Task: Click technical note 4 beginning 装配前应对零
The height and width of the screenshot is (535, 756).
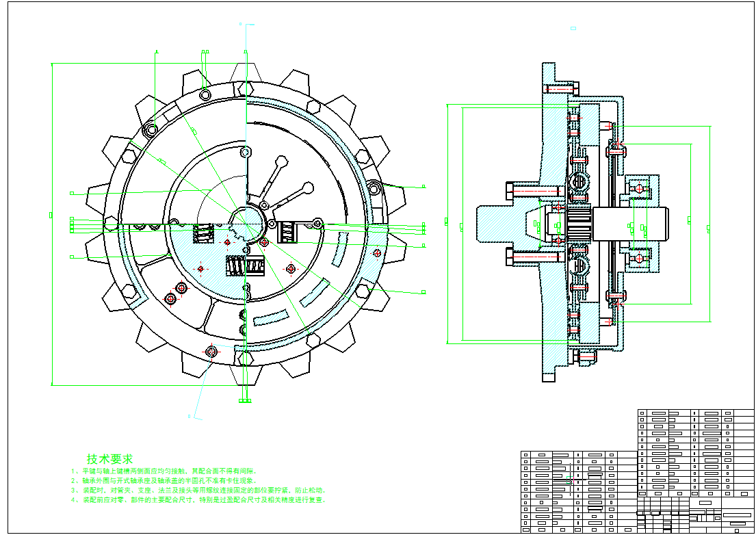Action: 199,500
